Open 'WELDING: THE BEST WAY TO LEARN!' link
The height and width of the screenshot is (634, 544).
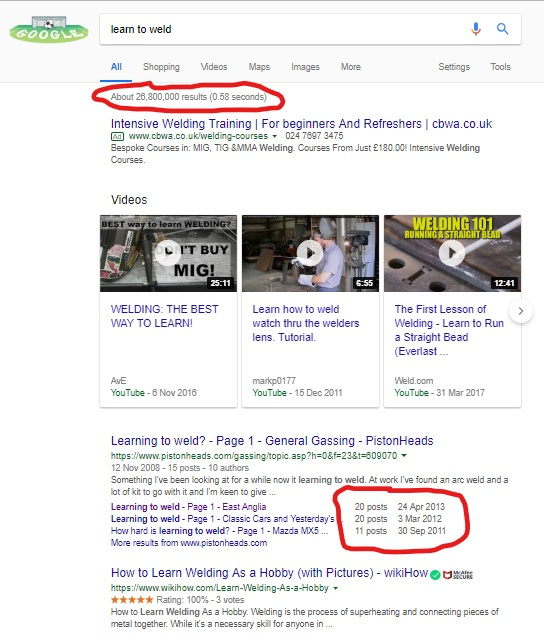coord(164,316)
